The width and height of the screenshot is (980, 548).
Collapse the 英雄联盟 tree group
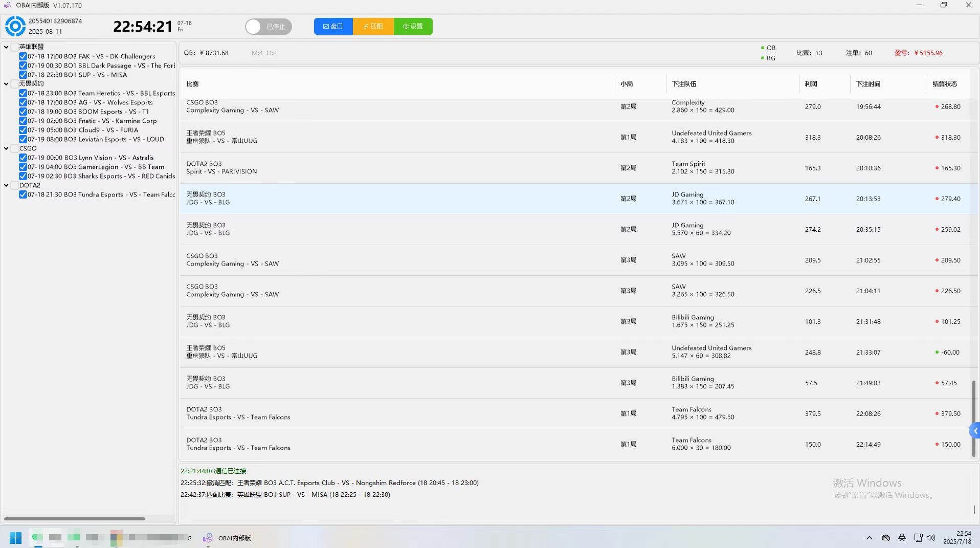click(6, 47)
